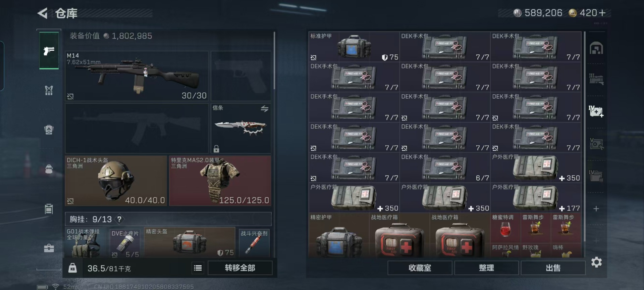Click the question mark next to 胸挂 9/13

point(119,219)
